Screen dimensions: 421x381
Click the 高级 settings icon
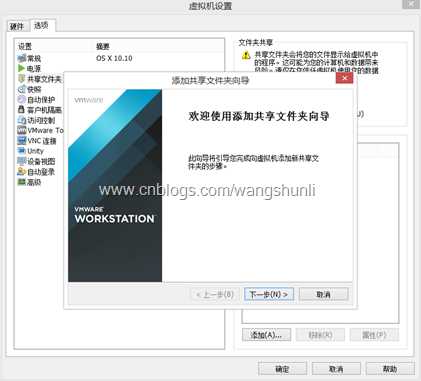(22, 182)
